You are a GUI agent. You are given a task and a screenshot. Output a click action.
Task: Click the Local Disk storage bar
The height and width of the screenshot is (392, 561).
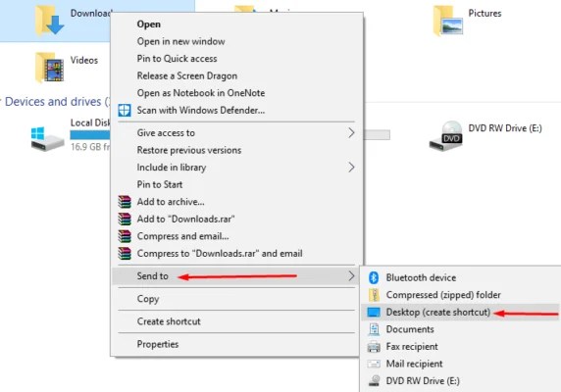(90, 134)
